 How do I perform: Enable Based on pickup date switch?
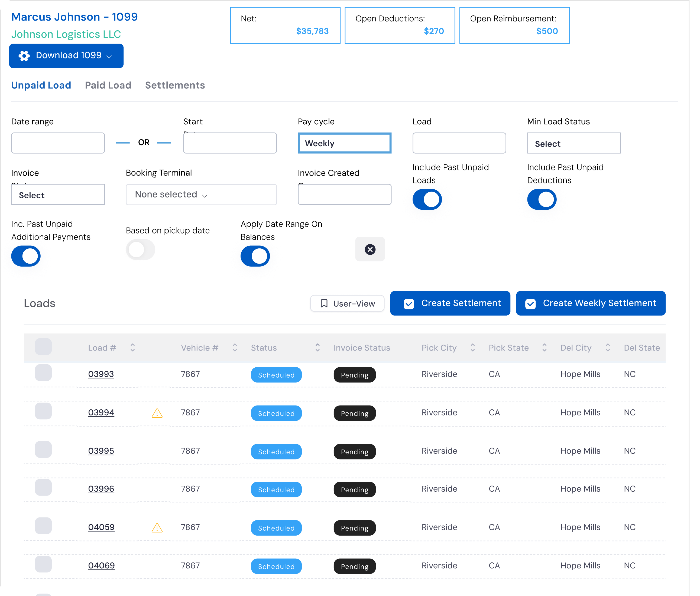(141, 250)
